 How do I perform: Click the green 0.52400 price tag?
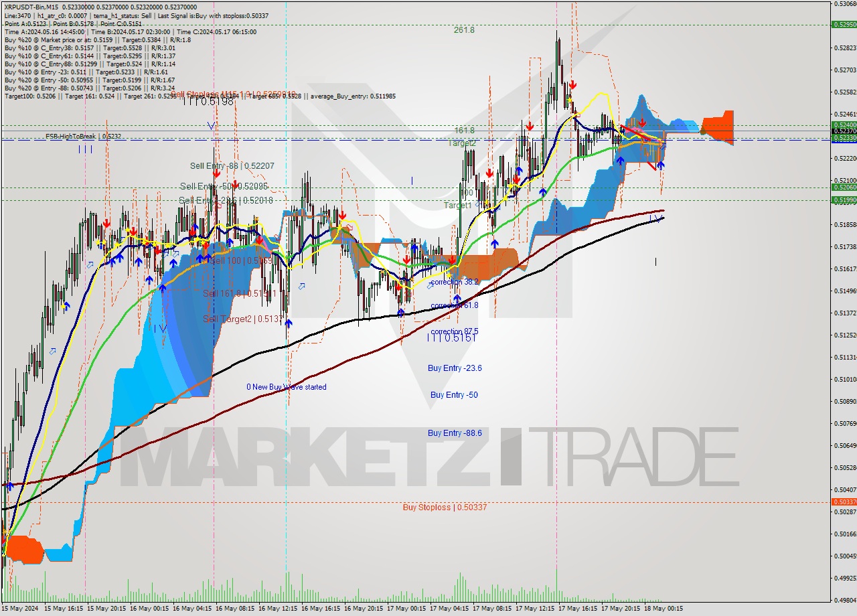pos(844,125)
